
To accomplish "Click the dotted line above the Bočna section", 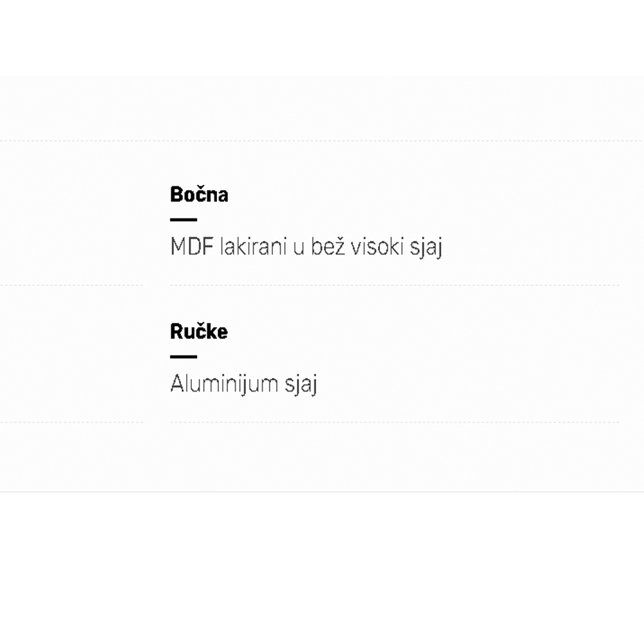I will click(x=322, y=141).
